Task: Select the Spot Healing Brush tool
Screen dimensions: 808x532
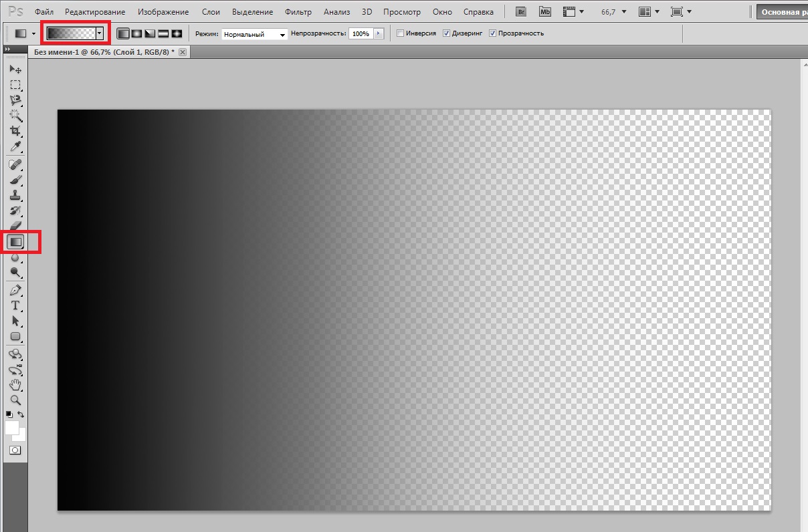Action: pyautogui.click(x=15, y=164)
